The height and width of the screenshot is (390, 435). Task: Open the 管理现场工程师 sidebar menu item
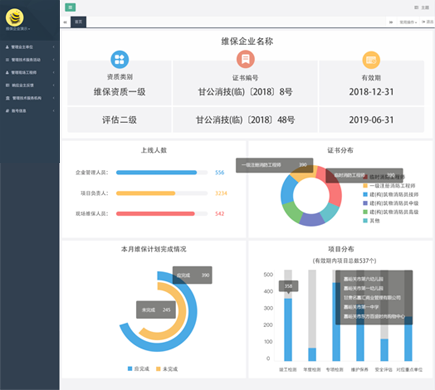(x=30, y=72)
